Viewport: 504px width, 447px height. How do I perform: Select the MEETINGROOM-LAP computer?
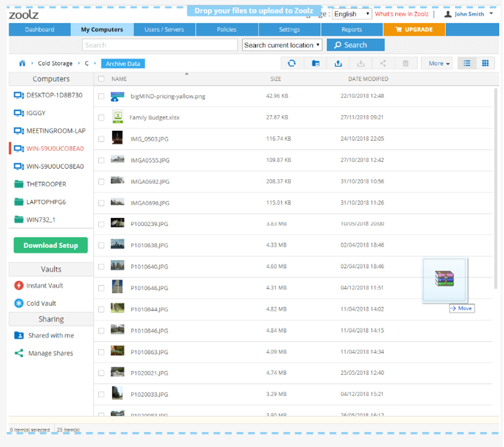(x=50, y=131)
